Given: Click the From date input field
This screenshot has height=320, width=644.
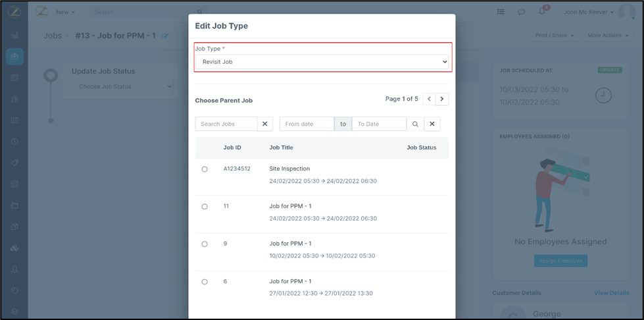Looking at the screenshot, I should pyautogui.click(x=307, y=124).
